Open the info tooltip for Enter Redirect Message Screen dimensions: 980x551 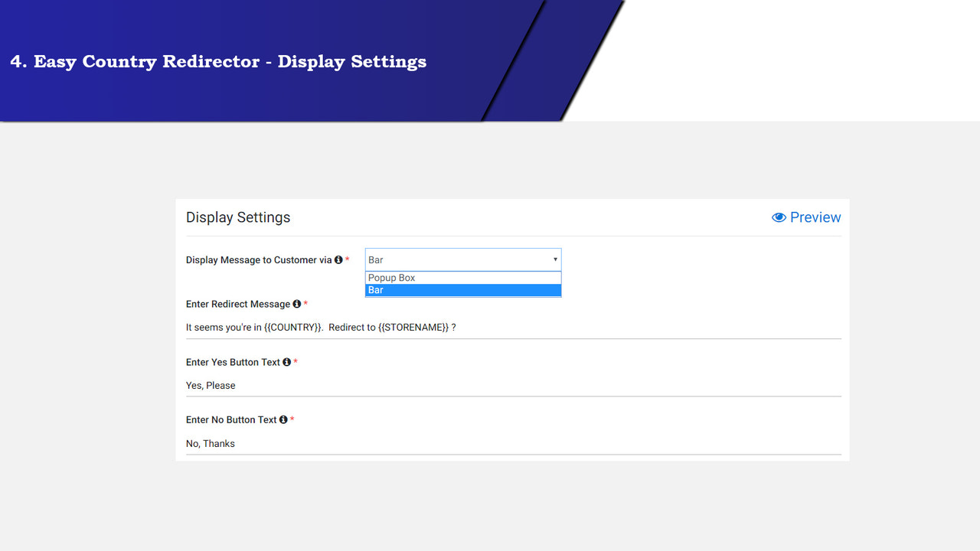coord(297,304)
